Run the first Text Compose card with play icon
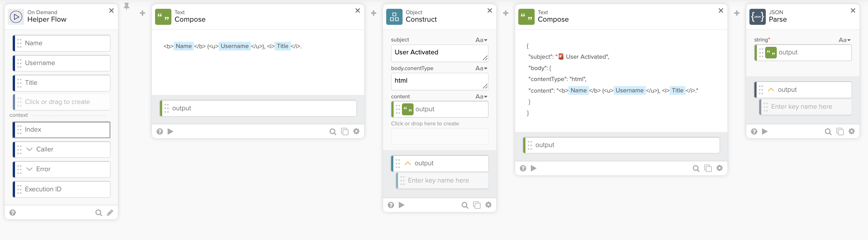The width and height of the screenshot is (868, 240). [170, 132]
